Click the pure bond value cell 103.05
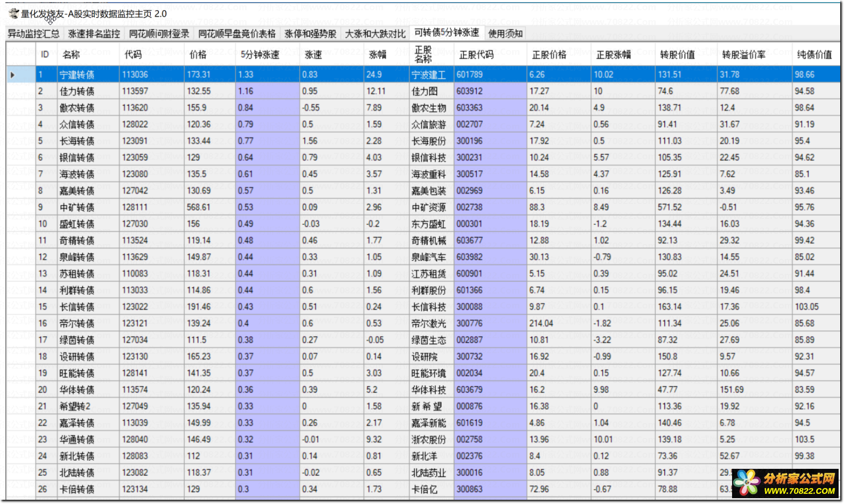845x504 pixels. click(816, 307)
